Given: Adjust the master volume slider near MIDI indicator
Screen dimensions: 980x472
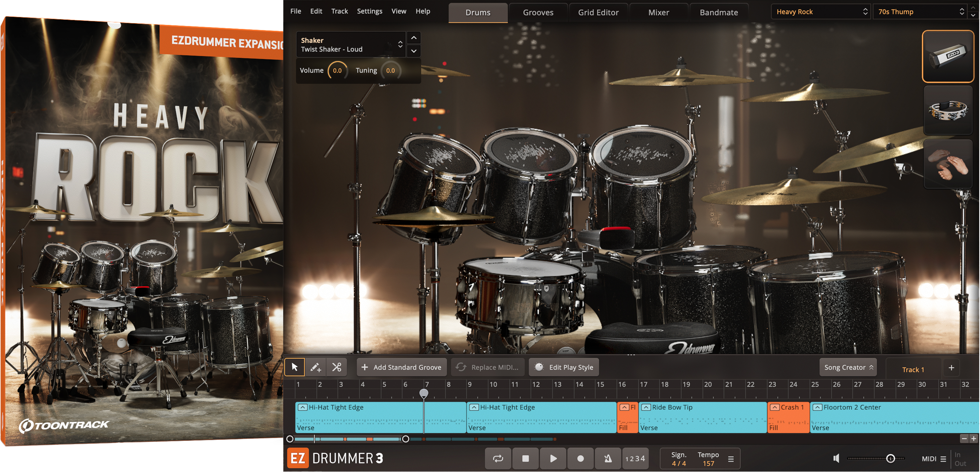Looking at the screenshot, I should (890, 458).
